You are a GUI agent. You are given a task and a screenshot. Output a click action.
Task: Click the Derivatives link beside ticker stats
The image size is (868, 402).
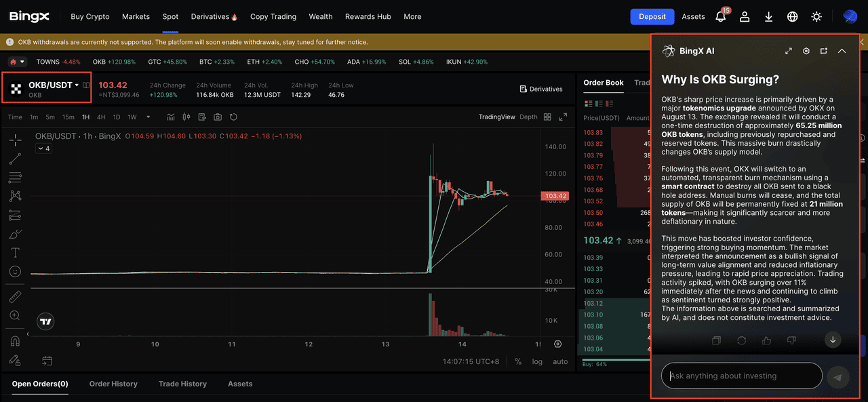coord(541,89)
